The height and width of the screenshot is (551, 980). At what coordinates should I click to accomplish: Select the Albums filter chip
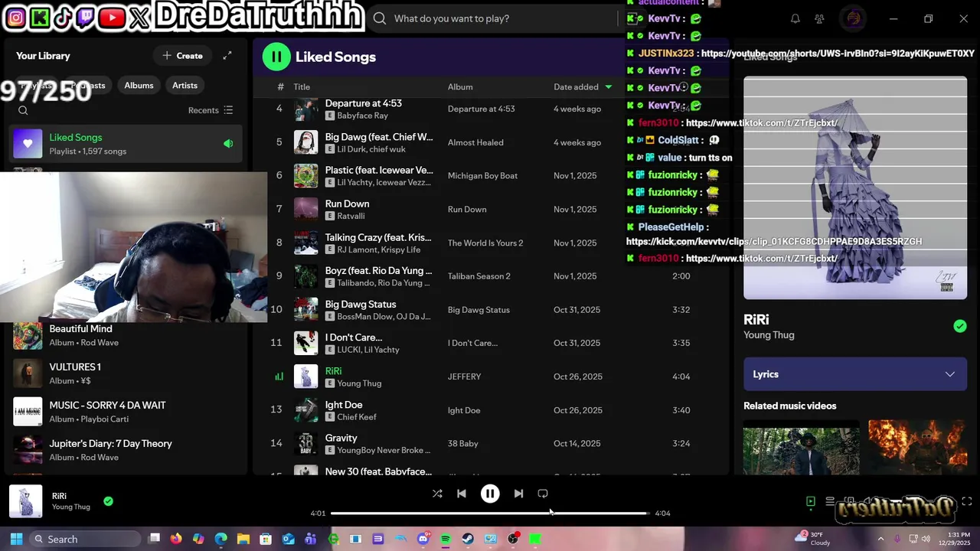pos(139,85)
